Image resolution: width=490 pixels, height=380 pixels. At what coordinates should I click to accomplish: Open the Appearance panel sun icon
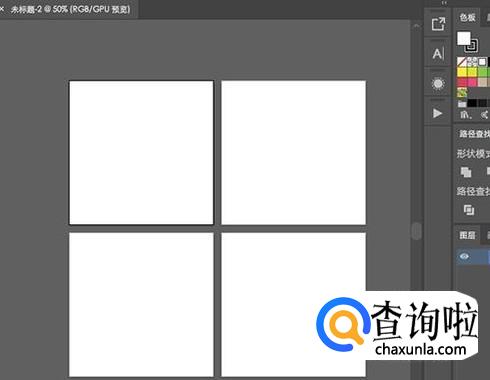[438, 83]
